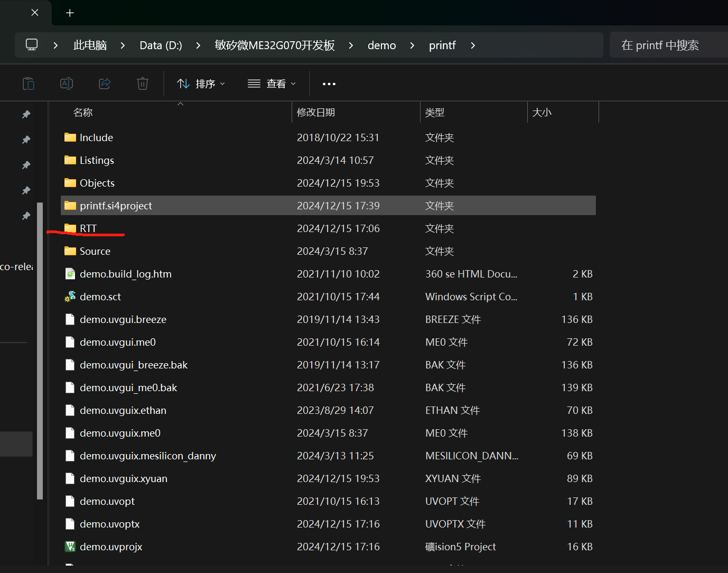Click the first pin icon in navigation pane
This screenshot has height=573, width=728.
[x=26, y=114]
